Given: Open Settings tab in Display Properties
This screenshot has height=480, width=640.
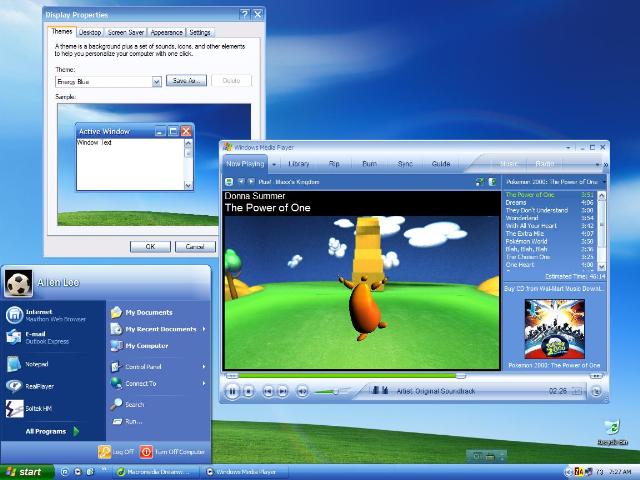Looking at the screenshot, I should coord(200,32).
